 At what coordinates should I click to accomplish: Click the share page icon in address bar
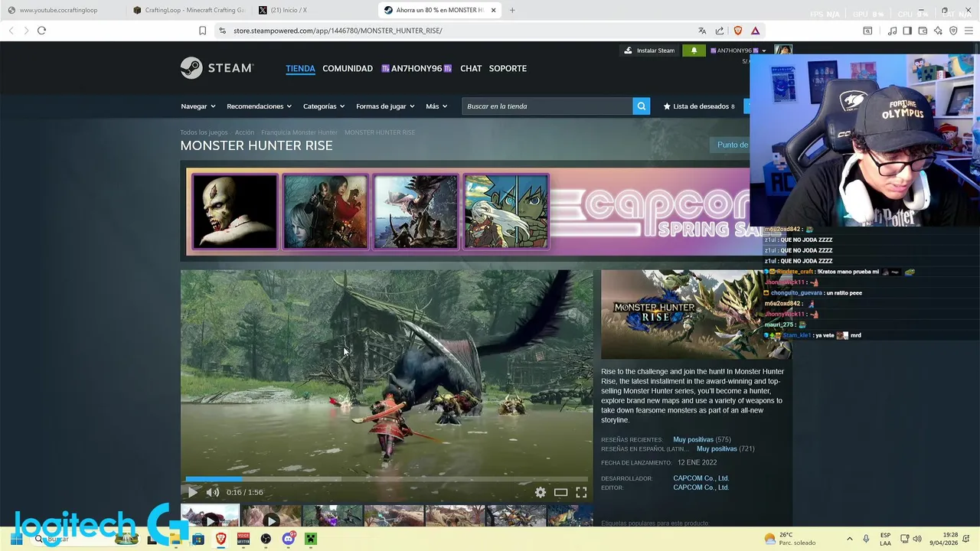click(x=720, y=31)
